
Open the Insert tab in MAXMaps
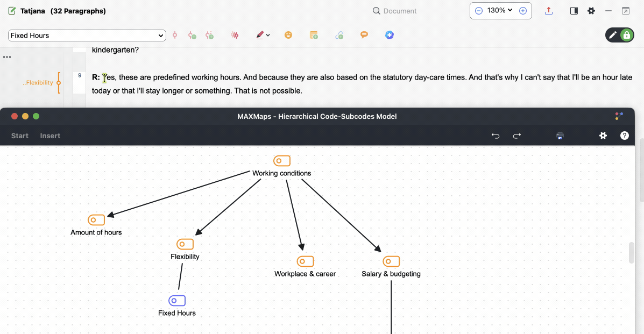(x=50, y=136)
